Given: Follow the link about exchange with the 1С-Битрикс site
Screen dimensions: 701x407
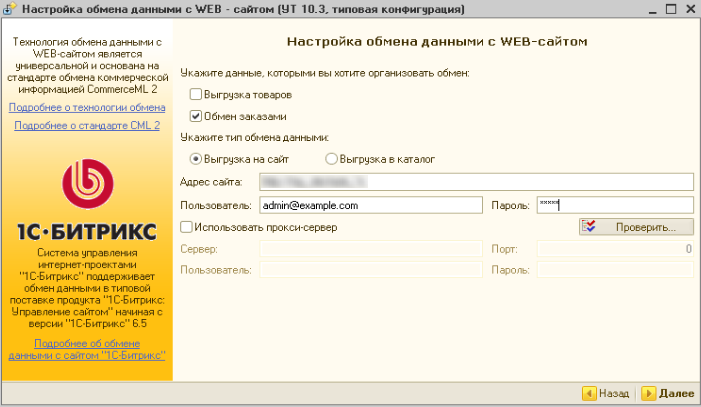Looking at the screenshot, I should (x=87, y=349).
